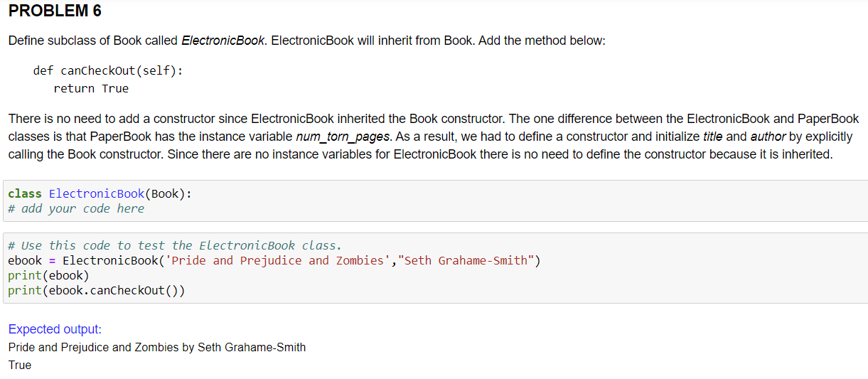Click the 'Expected output:' label

click(x=55, y=329)
